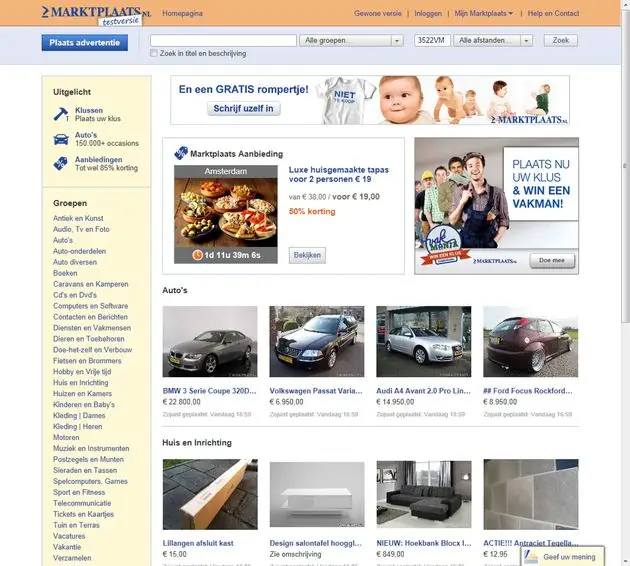This screenshot has height=566, width=630.
Task: Select 'Antiek en Kunst' group
Action: (x=78, y=218)
